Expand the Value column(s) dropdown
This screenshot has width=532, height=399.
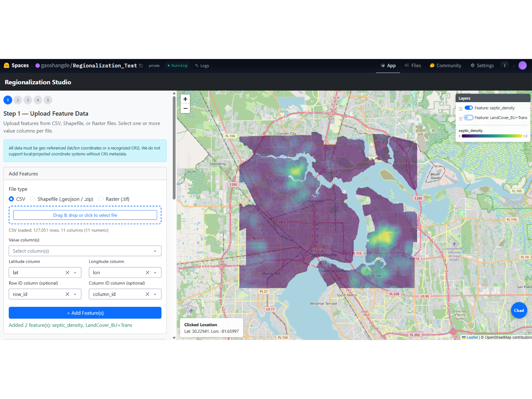pos(85,251)
